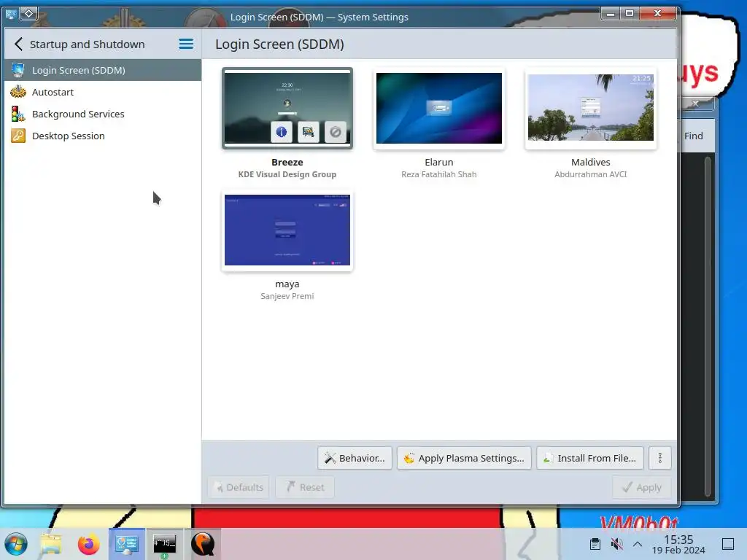747x560 pixels.
Task: Show info about the Breeze theme
Action: [x=282, y=132]
